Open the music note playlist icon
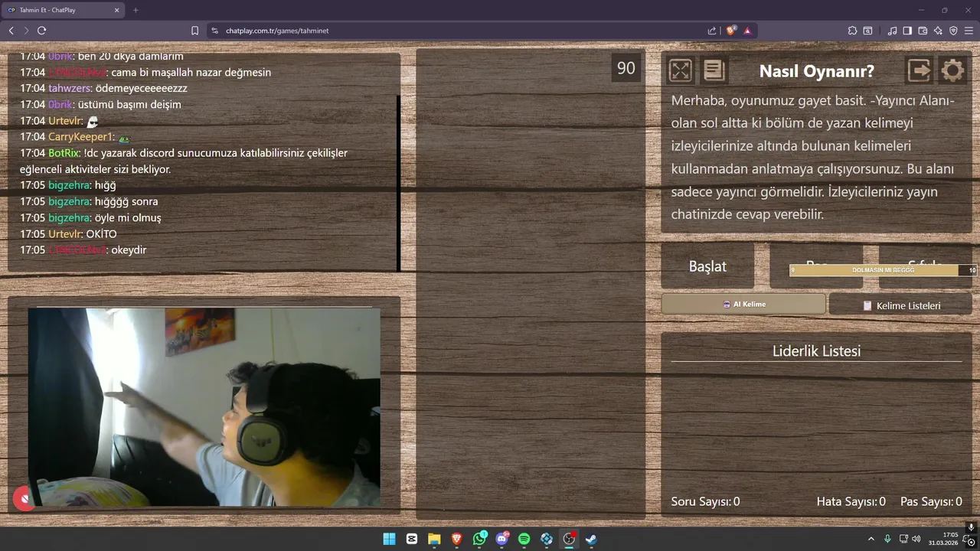This screenshot has height=551, width=980. [x=892, y=31]
